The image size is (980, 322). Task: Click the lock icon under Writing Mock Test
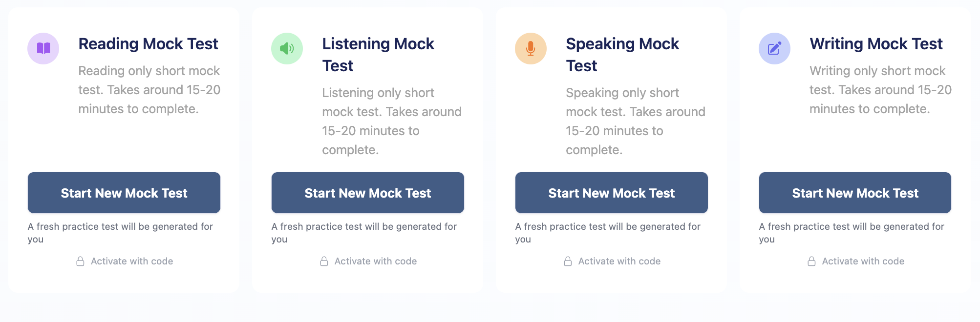coord(812,261)
